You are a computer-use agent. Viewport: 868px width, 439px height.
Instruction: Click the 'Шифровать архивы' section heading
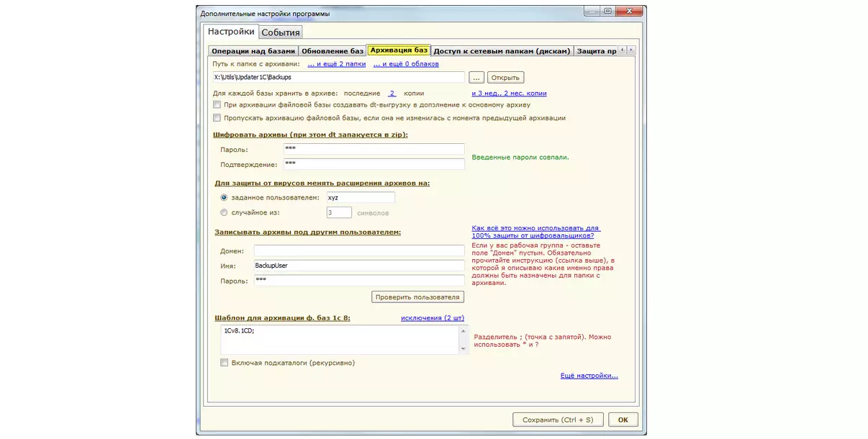[x=311, y=135]
